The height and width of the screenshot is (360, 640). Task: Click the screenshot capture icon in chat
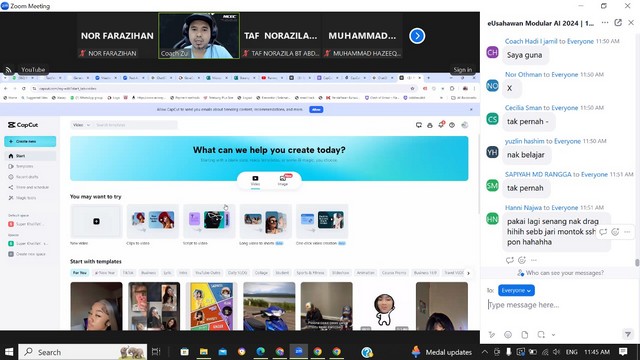point(541,335)
